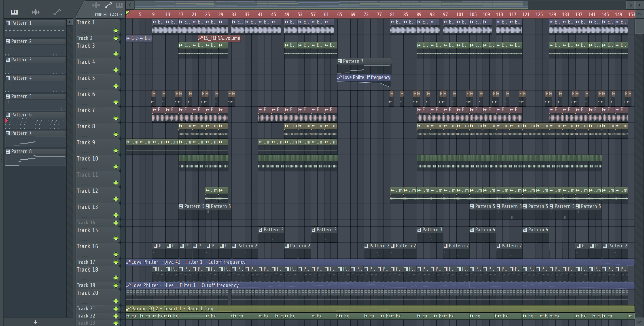The height and width of the screenshot is (326, 644).
Task: Select Pattern 6 in the picker
Action: 21,115
